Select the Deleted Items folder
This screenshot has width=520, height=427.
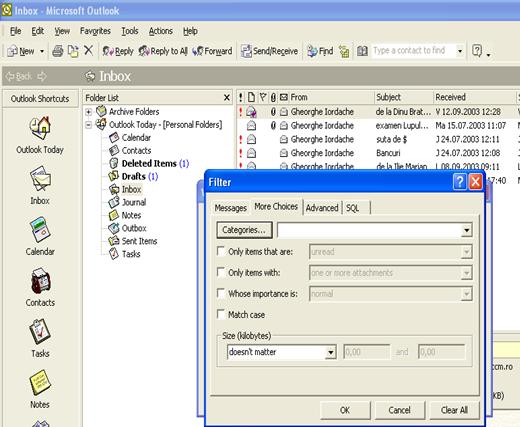[149, 163]
